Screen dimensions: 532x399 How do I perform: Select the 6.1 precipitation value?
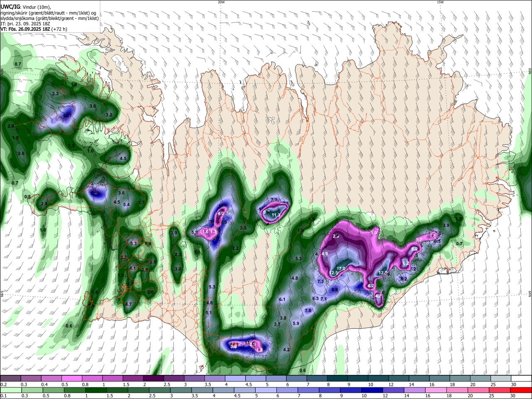pos(282,299)
